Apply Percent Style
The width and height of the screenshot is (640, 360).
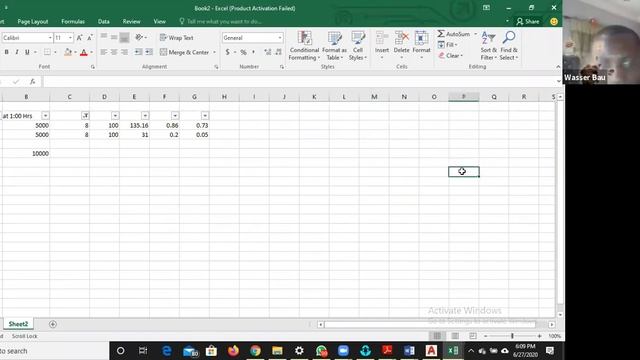click(x=243, y=52)
